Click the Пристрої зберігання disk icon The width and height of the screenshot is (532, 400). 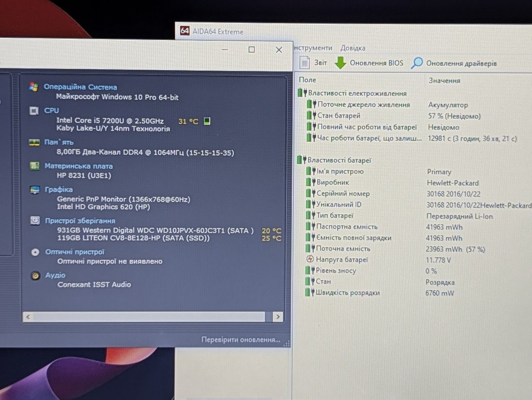pos(35,221)
